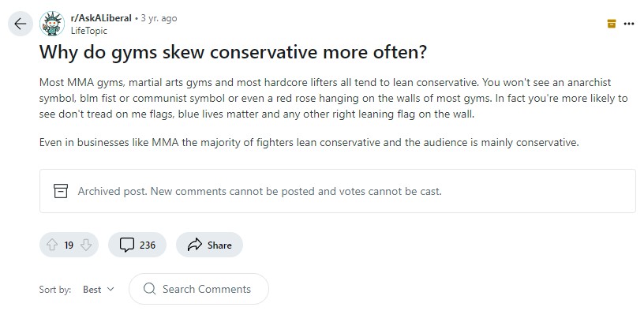Expand the Sort by Best dropdown
Viewport: 644px width, 311px height.
click(x=99, y=289)
